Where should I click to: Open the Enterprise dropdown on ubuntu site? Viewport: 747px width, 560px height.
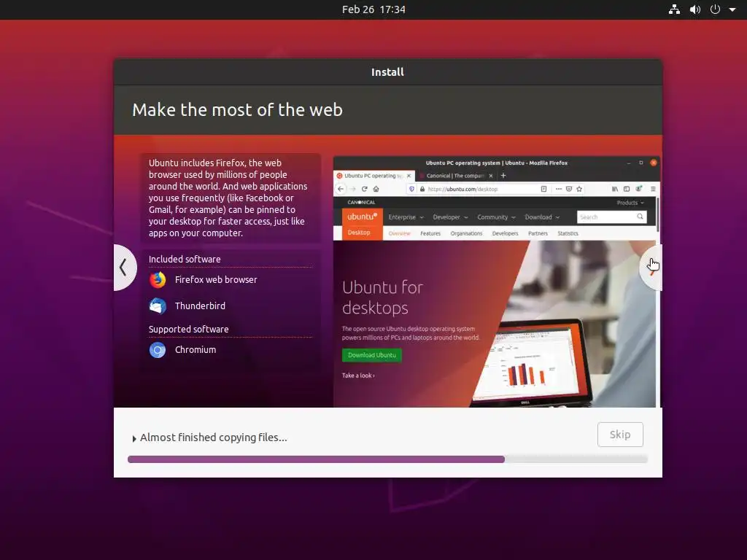point(406,217)
